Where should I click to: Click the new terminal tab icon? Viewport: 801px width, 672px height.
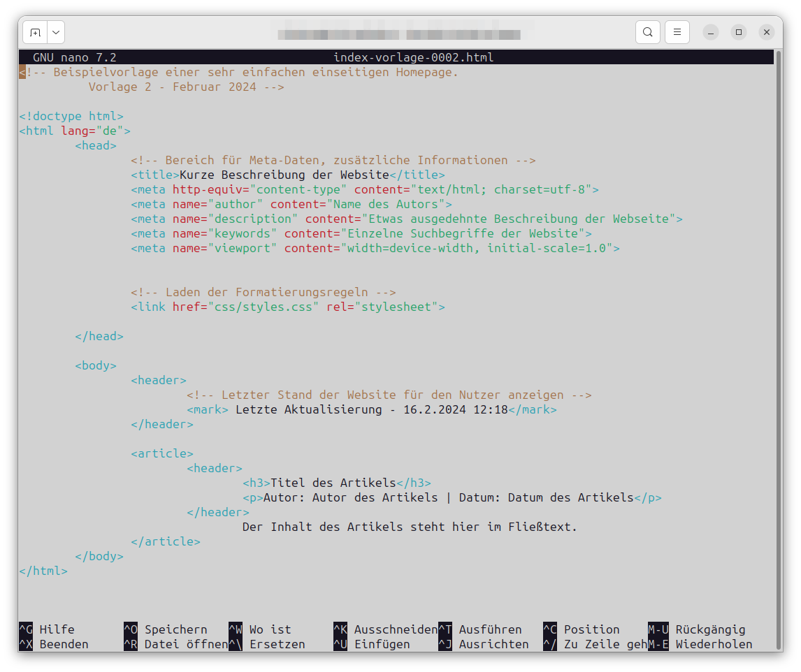[35, 31]
